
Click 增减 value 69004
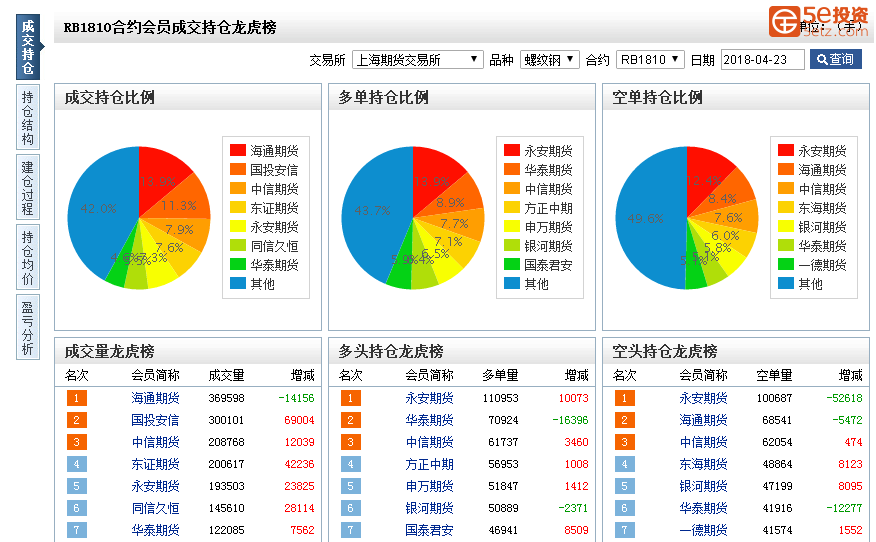(x=299, y=420)
